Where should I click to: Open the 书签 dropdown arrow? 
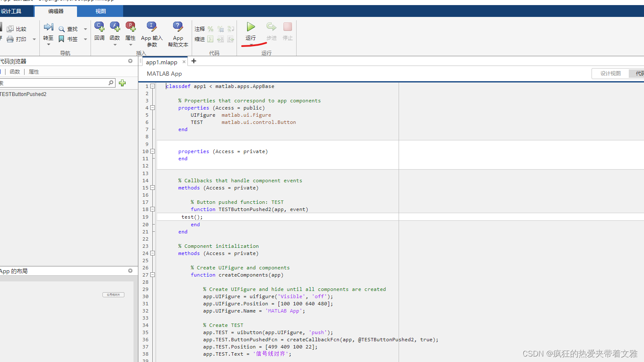pyautogui.click(x=85, y=39)
